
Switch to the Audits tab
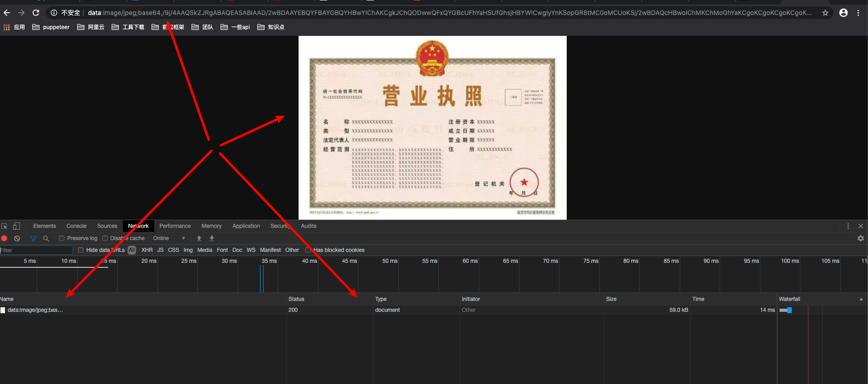(x=309, y=226)
